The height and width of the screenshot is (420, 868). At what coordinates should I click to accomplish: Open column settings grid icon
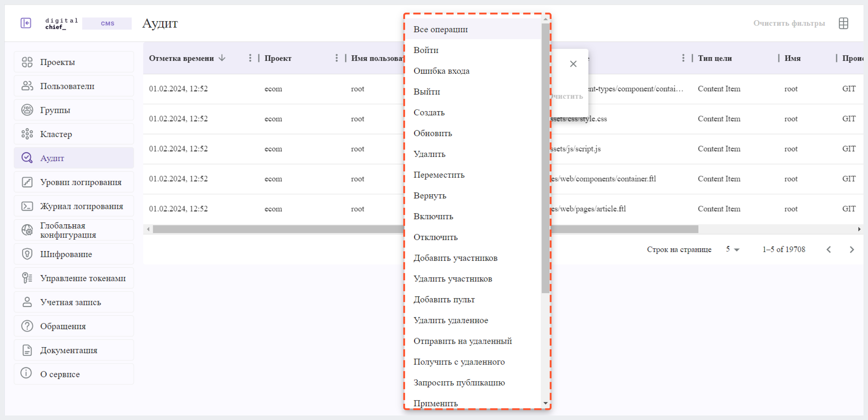tap(843, 23)
